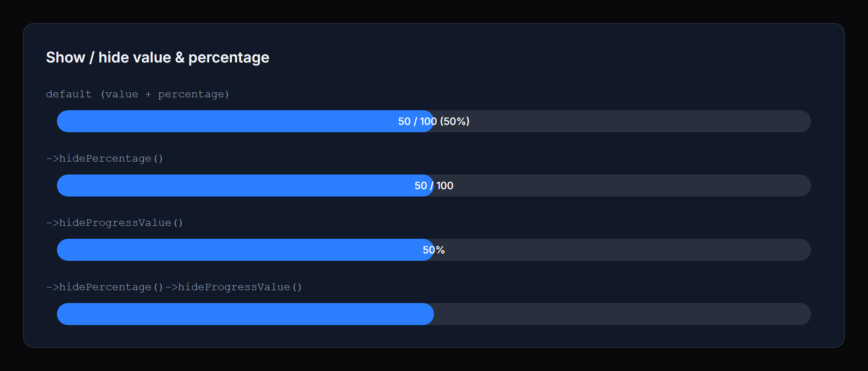Click the "(50%)" text in the default bar

[455, 121]
